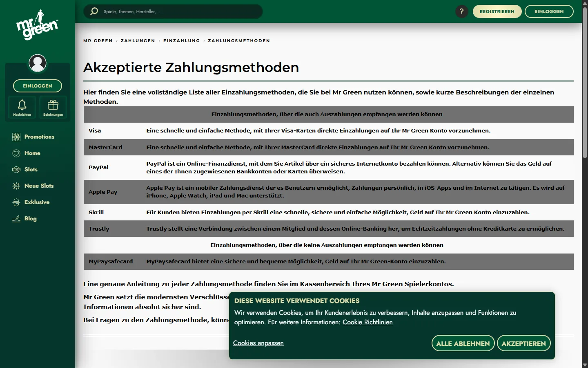Click the Trustly description text
The width and height of the screenshot is (588, 368).
coord(355,229)
